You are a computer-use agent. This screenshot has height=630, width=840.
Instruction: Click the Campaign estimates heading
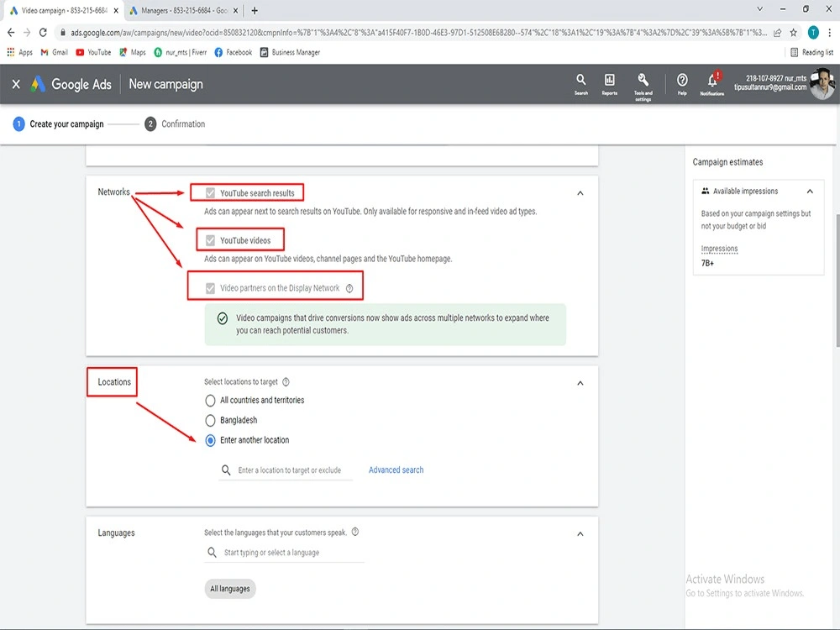[x=727, y=162]
